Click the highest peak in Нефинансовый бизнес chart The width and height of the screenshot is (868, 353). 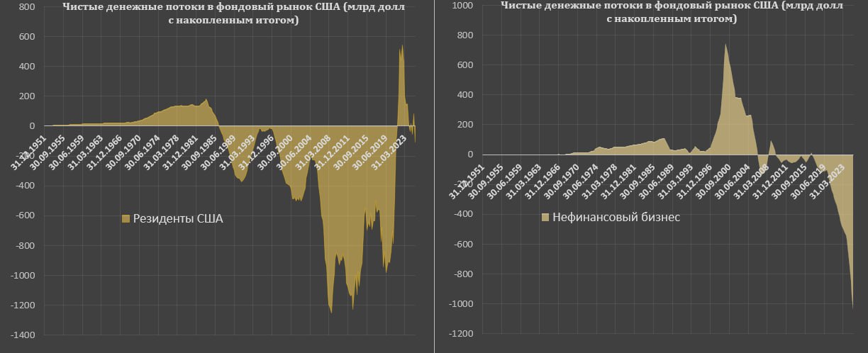coord(725,45)
